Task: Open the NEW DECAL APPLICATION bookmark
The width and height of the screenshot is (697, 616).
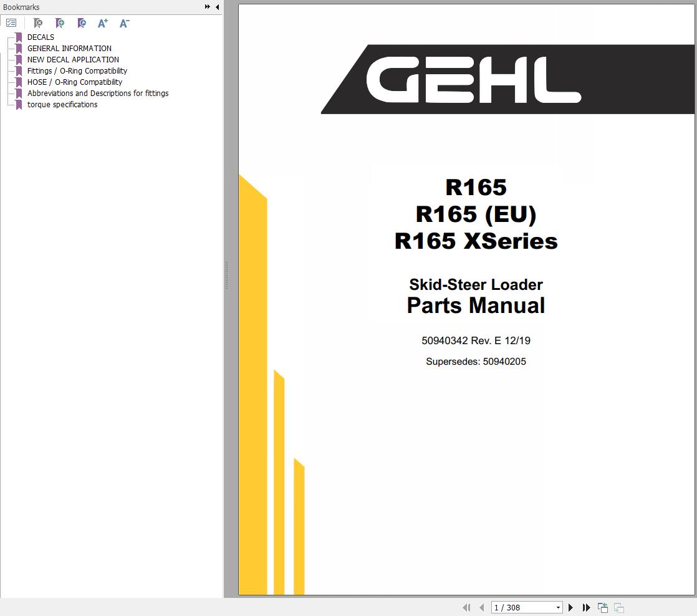Action: click(x=73, y=60)
